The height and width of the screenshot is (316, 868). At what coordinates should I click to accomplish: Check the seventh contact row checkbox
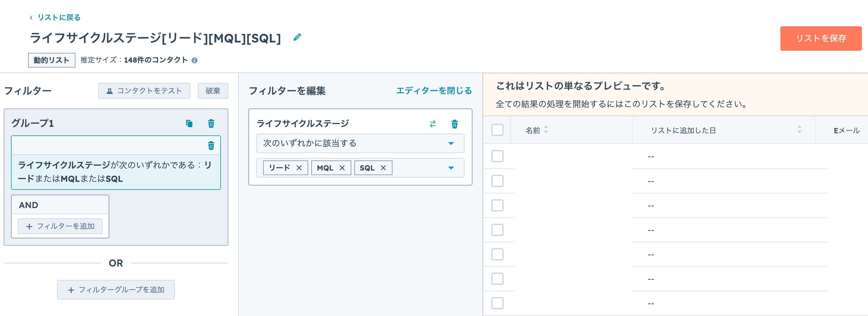pos(497,303)
